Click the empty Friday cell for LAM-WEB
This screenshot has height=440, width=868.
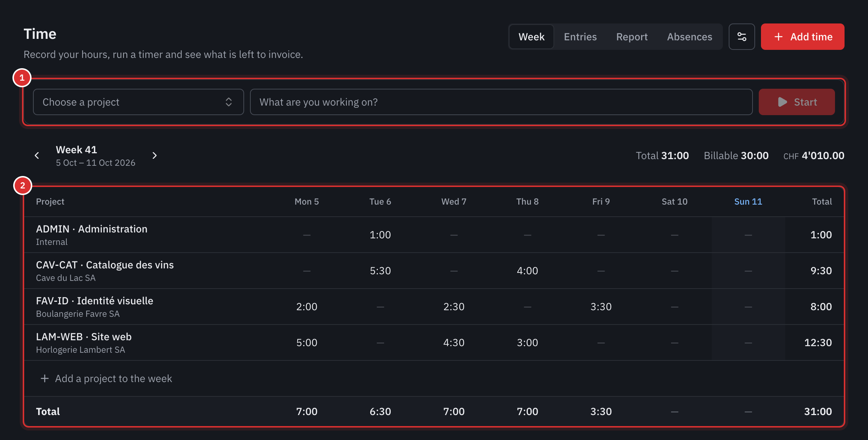pyautogui.click(x=601, y=342)
